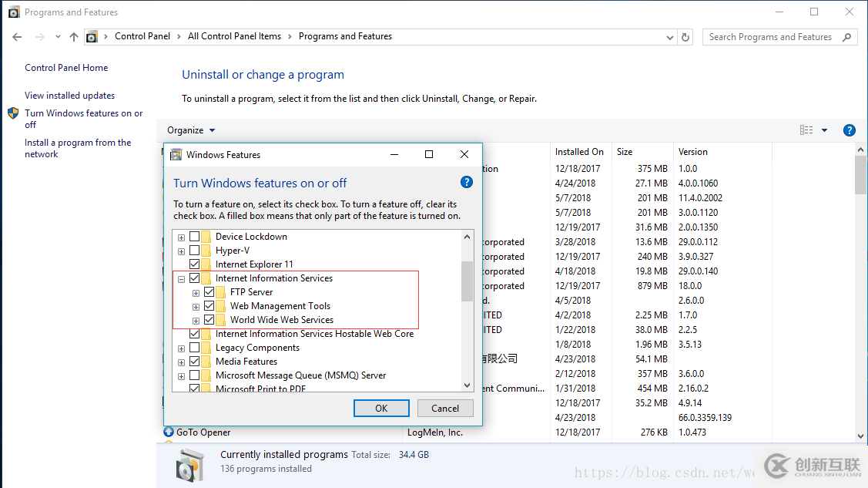Collapse the Internet Information Services node

181,279
